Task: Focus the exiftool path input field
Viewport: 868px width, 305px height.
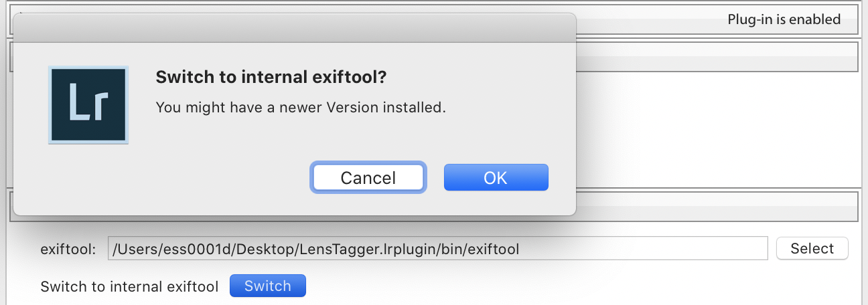Action: tap(438, 249)
